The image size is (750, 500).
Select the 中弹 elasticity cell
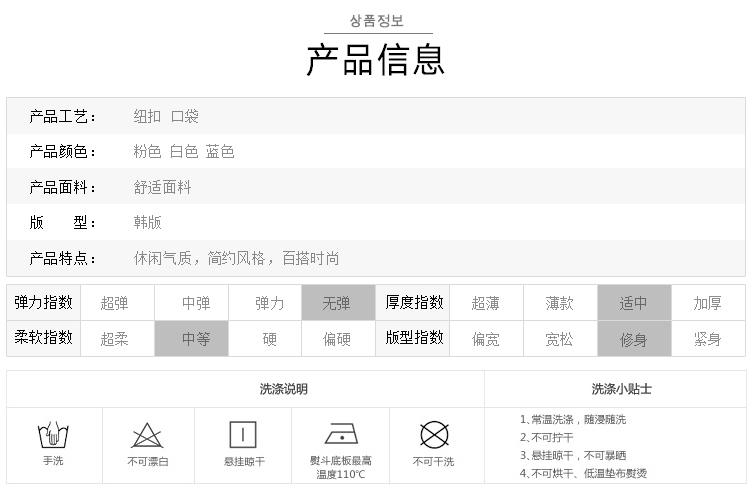click(x=191, y=303)
